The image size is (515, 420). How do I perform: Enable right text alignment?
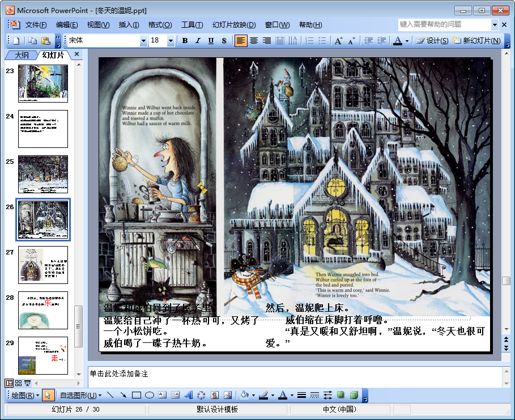pos(267,41)
